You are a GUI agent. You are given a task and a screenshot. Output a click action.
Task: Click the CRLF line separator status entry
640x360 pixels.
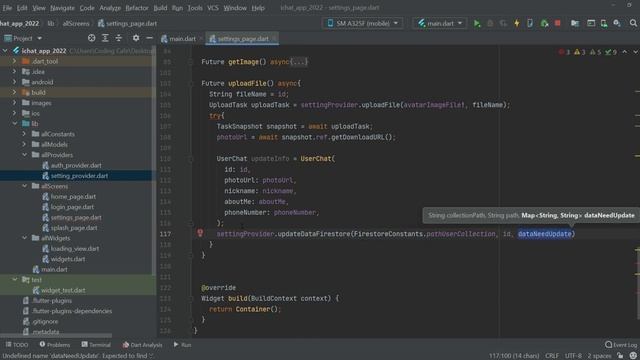(551, 356)
